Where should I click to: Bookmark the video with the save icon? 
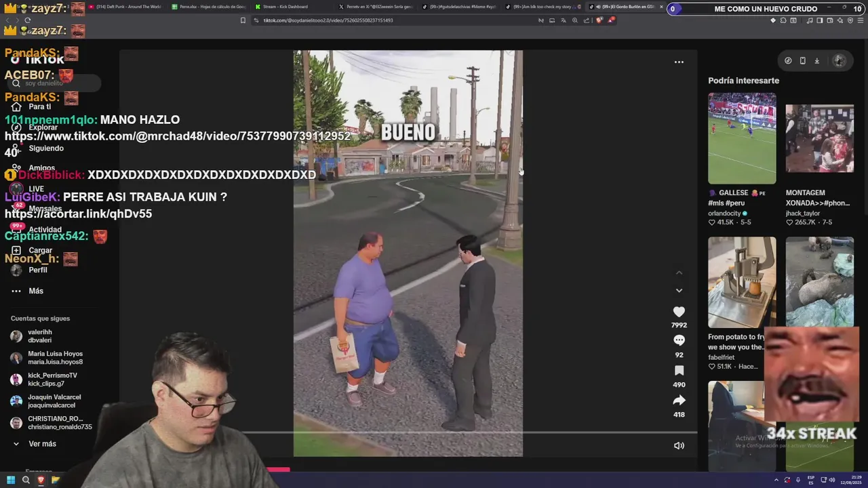click(x=679, y=371)
